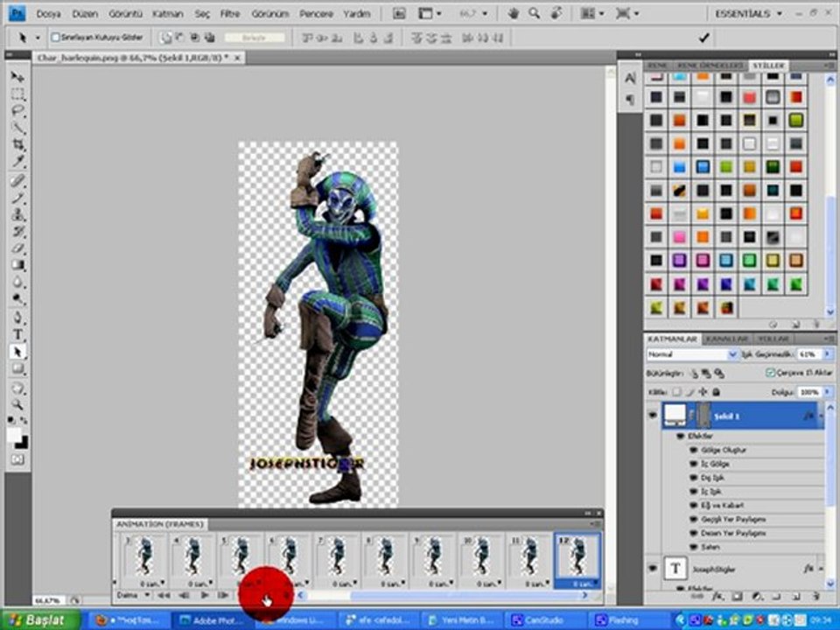
Task: Open the Paragraph panel icon
Action: 630,99
